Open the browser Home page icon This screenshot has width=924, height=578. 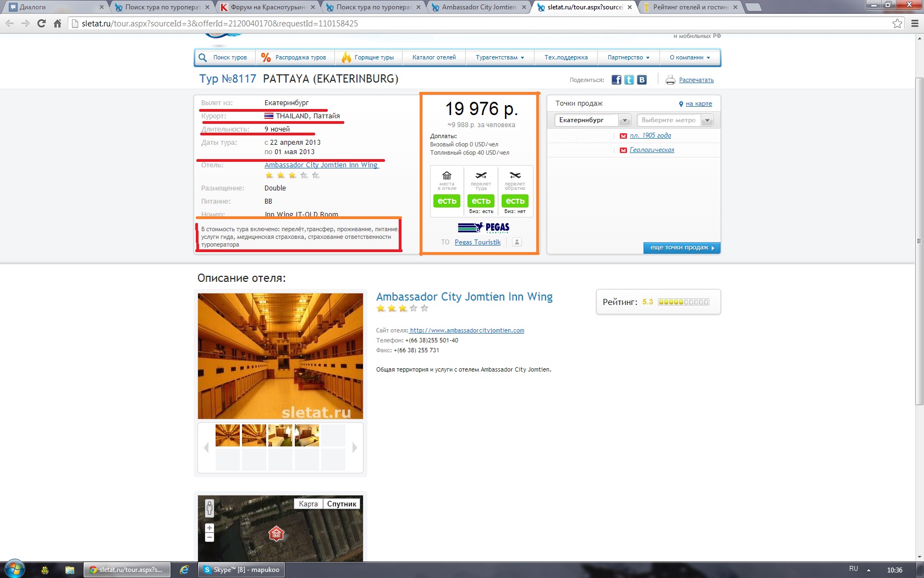57,23
